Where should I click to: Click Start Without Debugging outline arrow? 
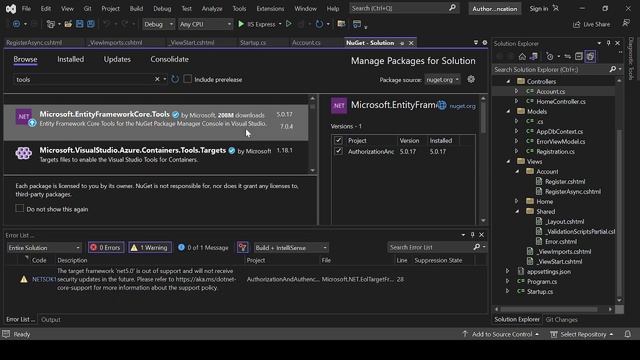289,24
